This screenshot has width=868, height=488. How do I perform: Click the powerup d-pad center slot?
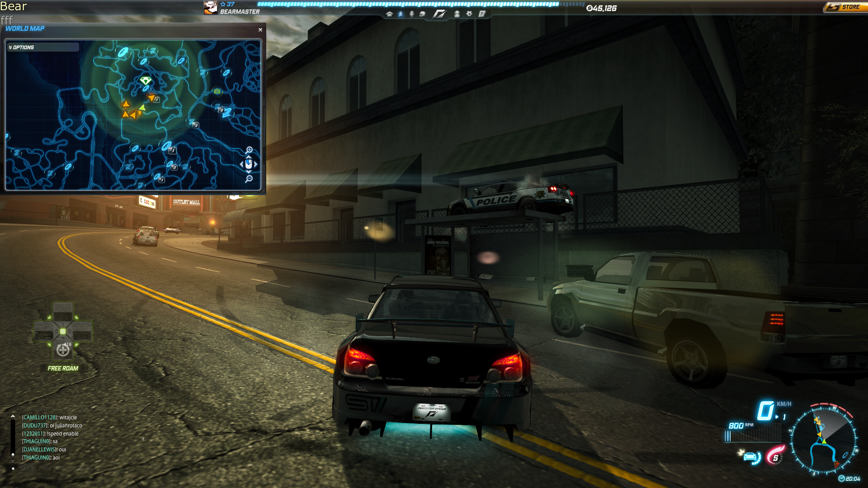tap(63, 331)
